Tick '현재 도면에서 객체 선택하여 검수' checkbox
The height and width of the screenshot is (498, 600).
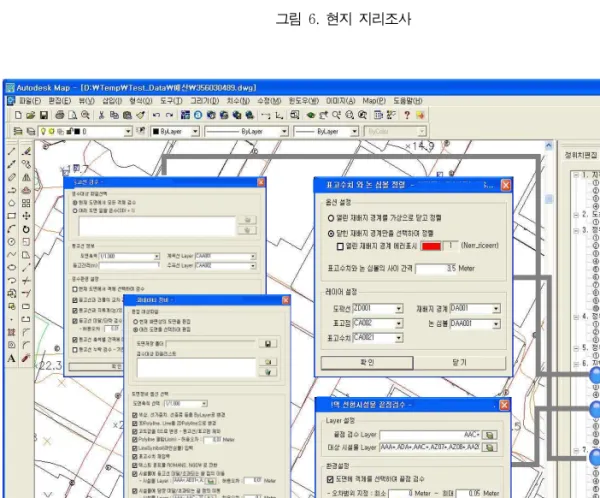coord(75,289)
